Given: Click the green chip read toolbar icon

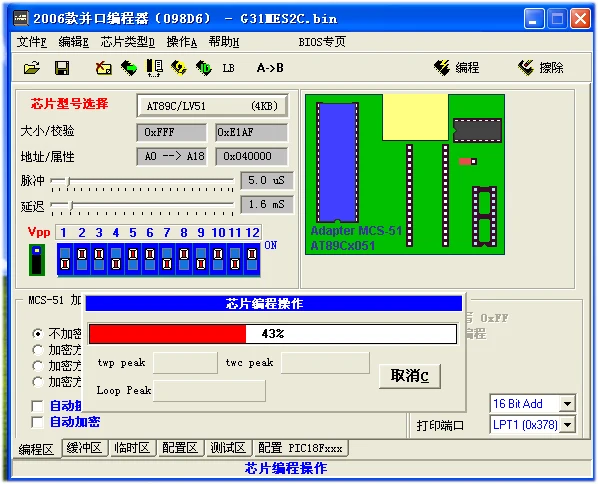Looking at the screenshot, I should (129, 68).
